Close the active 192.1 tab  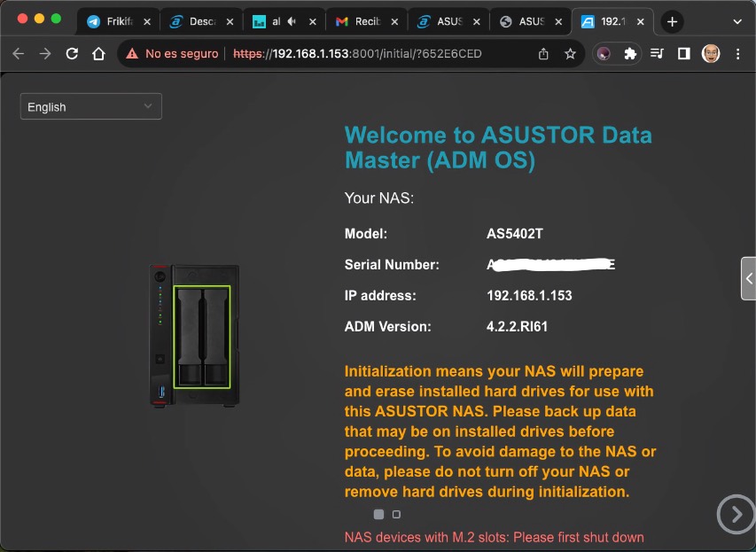pyautogui.click(x=640, y=21)
